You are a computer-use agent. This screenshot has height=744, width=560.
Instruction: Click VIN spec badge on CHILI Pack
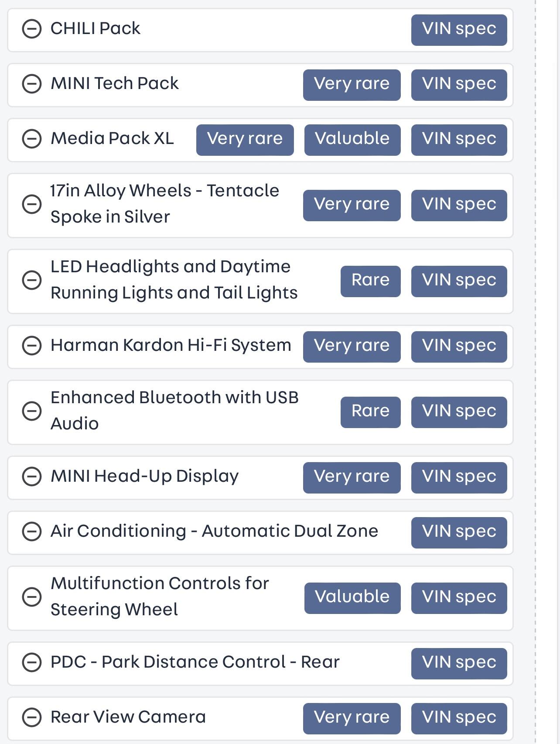459,30
